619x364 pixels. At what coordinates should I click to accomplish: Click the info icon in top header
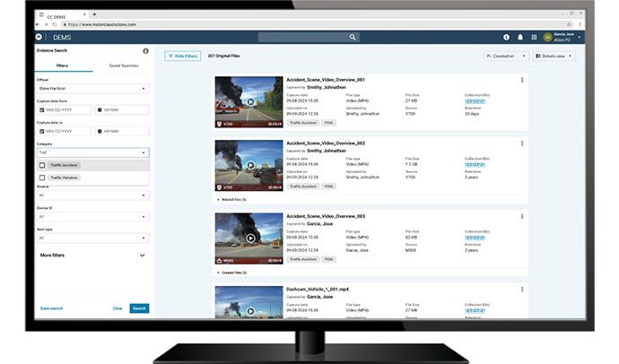(x=507, y=38)
